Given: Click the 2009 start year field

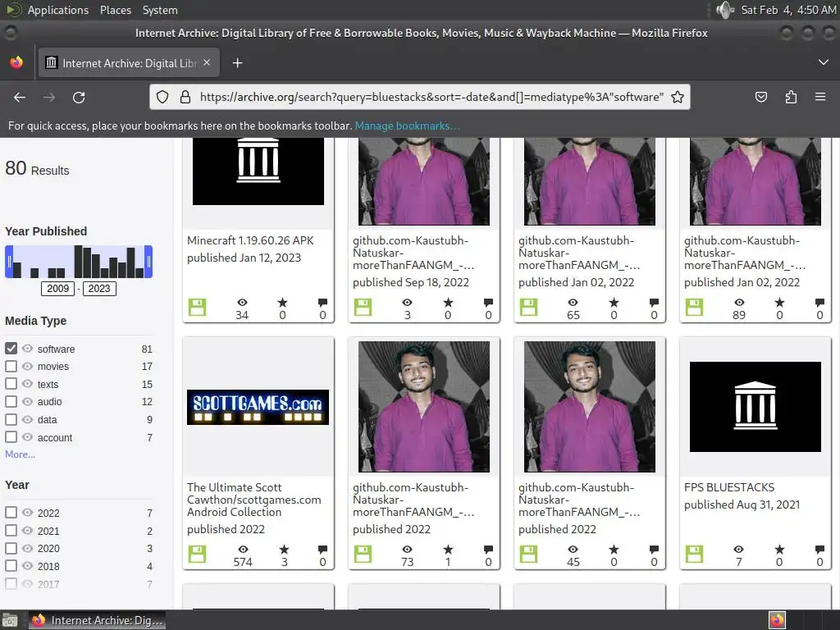Looking at the screenshot, I should [58, 289].
